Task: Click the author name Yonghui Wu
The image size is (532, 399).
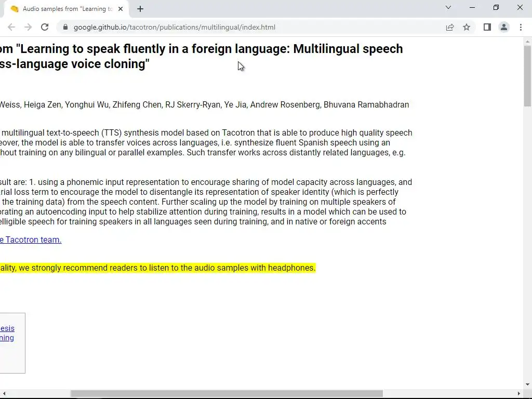Action: click(x=87, y=105)
